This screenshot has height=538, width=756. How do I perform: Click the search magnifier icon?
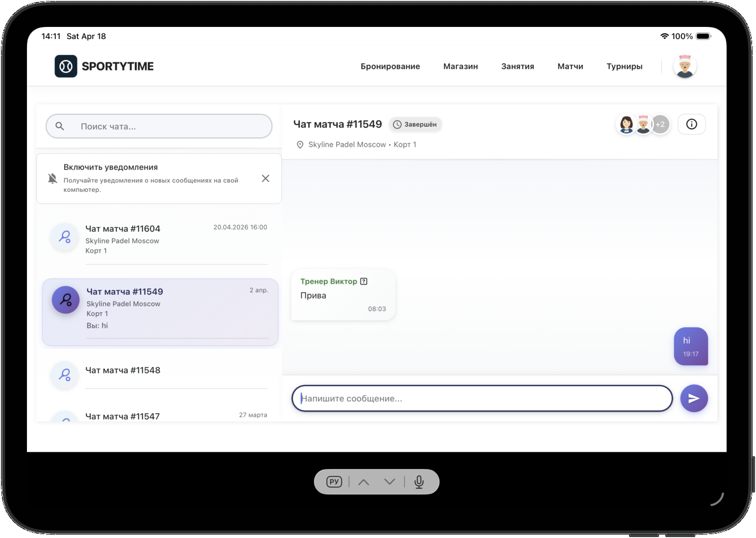click(60, 126)
